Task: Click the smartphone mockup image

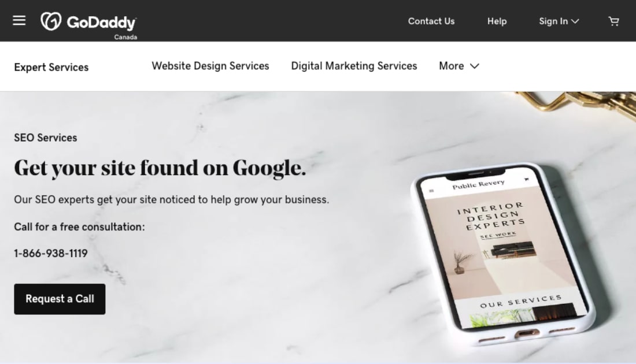Action: pos(504,254)
